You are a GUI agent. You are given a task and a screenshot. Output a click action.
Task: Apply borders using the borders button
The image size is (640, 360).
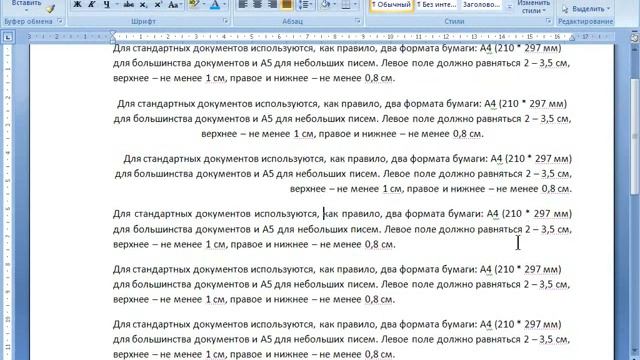[x=346, y=5]
